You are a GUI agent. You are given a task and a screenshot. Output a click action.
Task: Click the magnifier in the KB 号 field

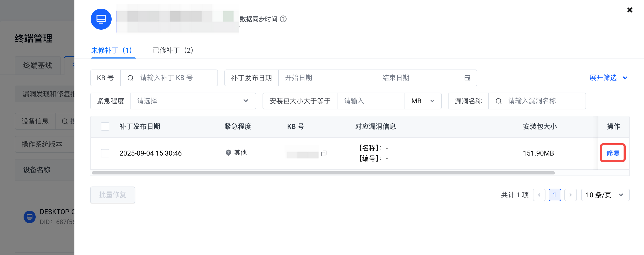[130, 78]
